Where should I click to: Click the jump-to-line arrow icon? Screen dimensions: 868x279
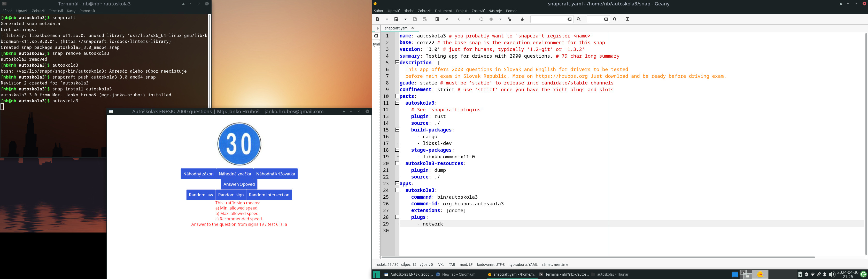coord(615,19)
